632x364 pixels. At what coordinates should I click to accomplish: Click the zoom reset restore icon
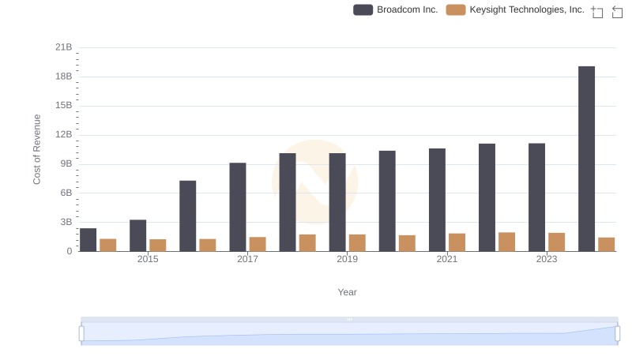pos(617,12)
